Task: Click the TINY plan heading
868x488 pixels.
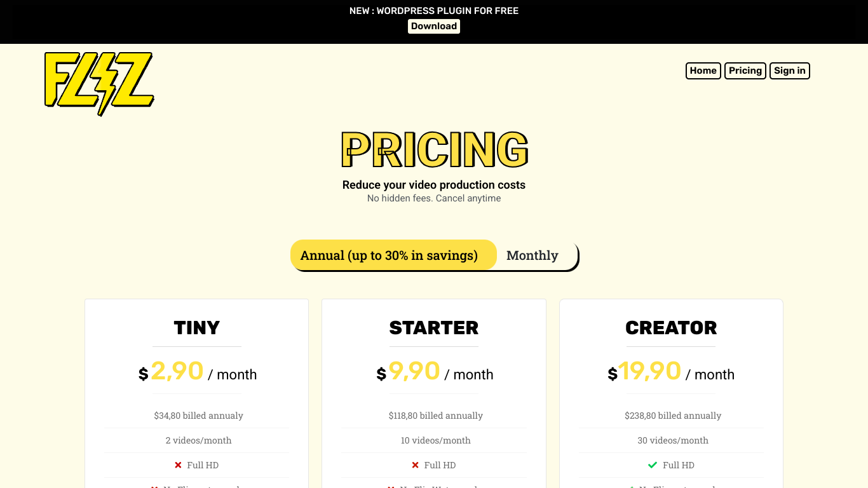Action: tap(197, 328)
